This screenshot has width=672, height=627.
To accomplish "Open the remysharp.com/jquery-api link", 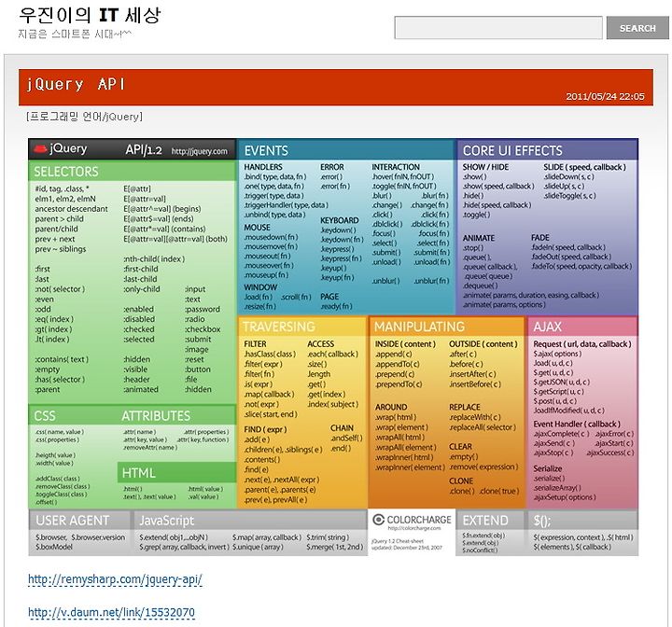I will [115, 579].
